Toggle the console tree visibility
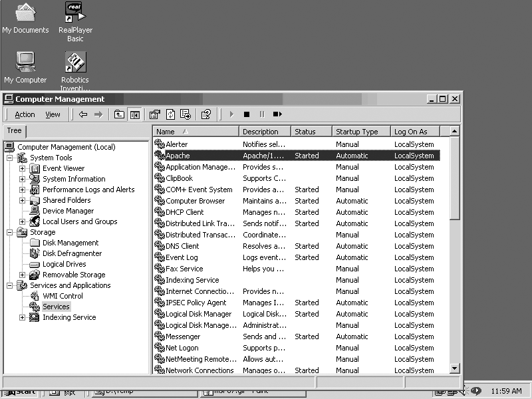This screenshot has height=399, width=532. pyautogui.click(x=134, y=114)
